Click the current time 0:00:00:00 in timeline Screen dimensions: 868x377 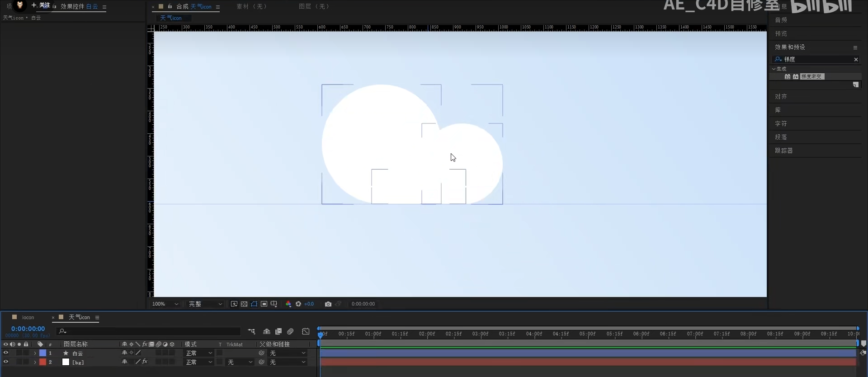(28, 329)
